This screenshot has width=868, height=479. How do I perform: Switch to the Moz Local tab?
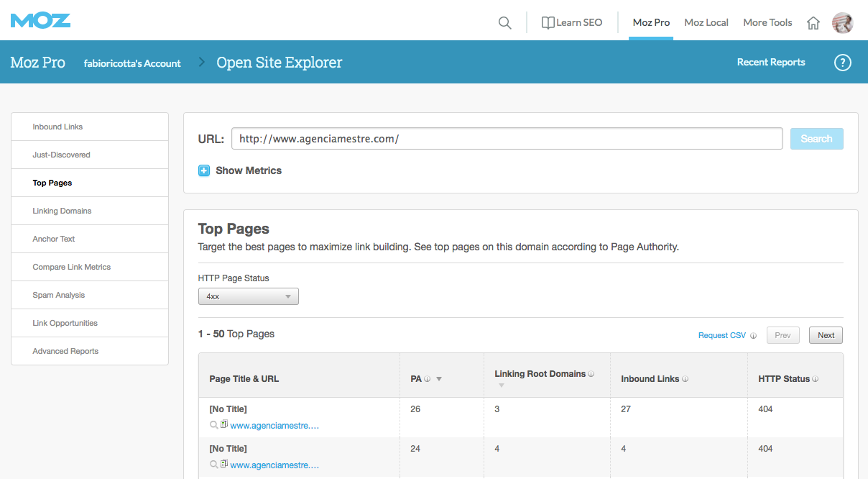[706, 22]
